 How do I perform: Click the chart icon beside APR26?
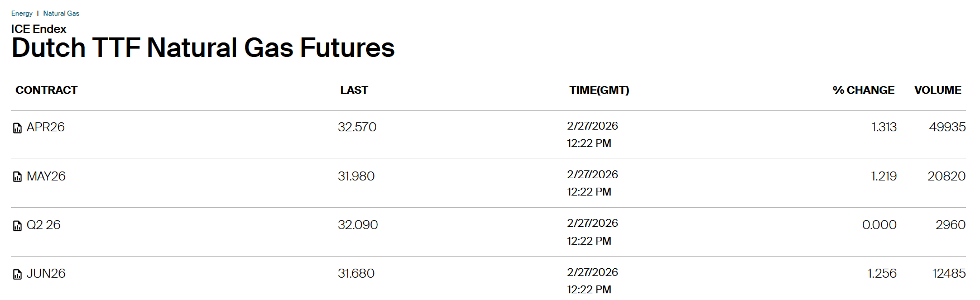click(x=17, y=128)
